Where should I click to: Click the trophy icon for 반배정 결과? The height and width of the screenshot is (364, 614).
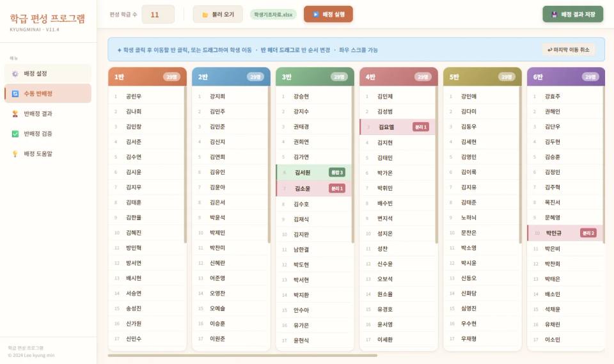click(x=15, y=114)
